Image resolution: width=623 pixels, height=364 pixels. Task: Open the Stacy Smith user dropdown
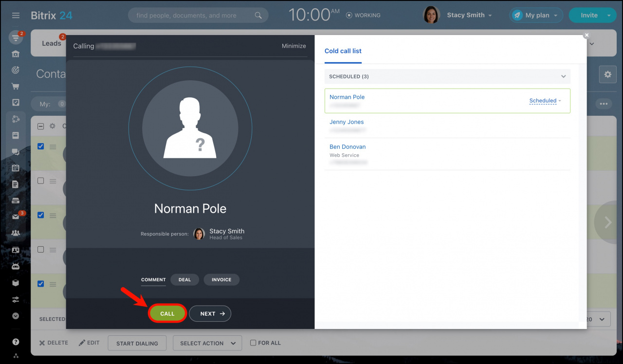[470, 15]
